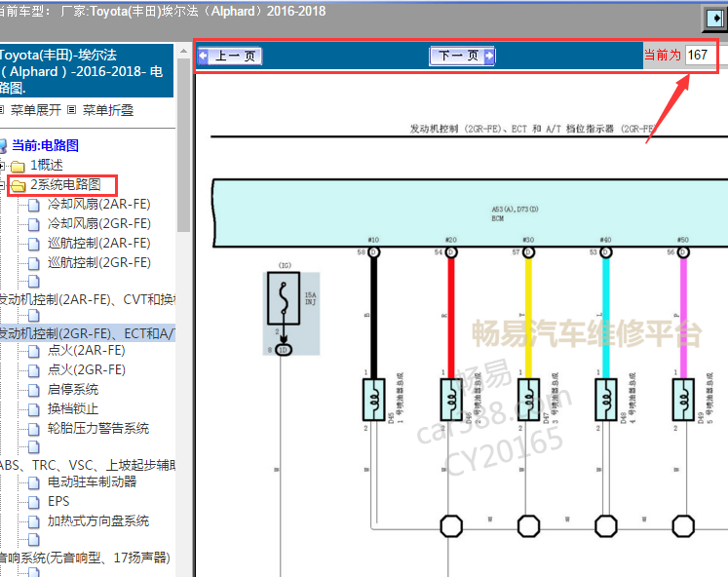Open 冷却风扇(2AR-FE) diagram
This screenshot has width=728, height=577.
coord(98,205)
